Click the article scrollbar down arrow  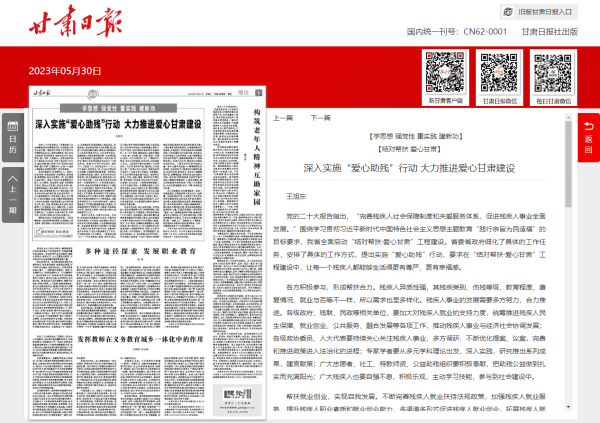coord(568,407)
